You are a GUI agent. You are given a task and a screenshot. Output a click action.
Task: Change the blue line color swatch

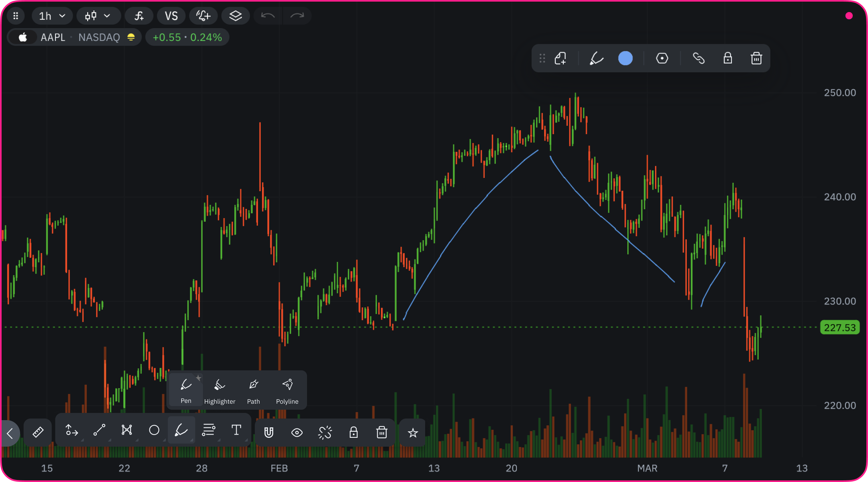625,58
